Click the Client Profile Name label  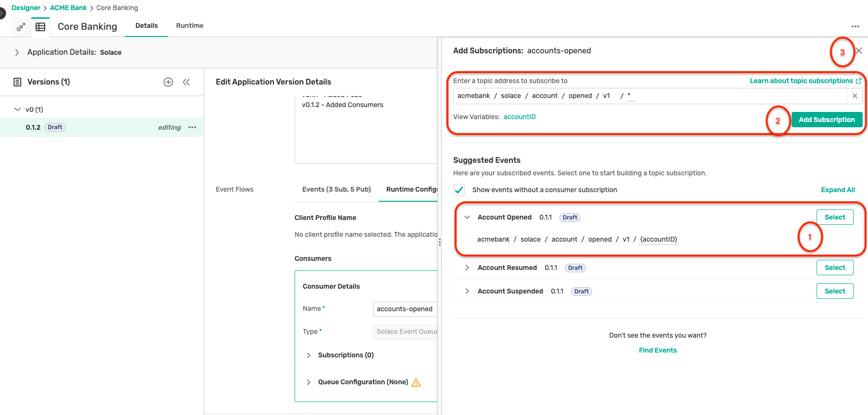(325, 218)
